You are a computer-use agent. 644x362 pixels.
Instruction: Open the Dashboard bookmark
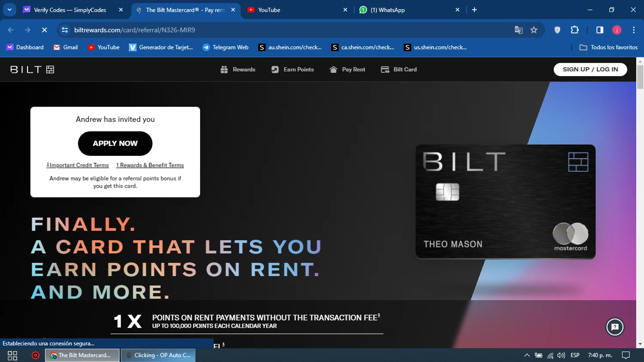tap(25, 47)
